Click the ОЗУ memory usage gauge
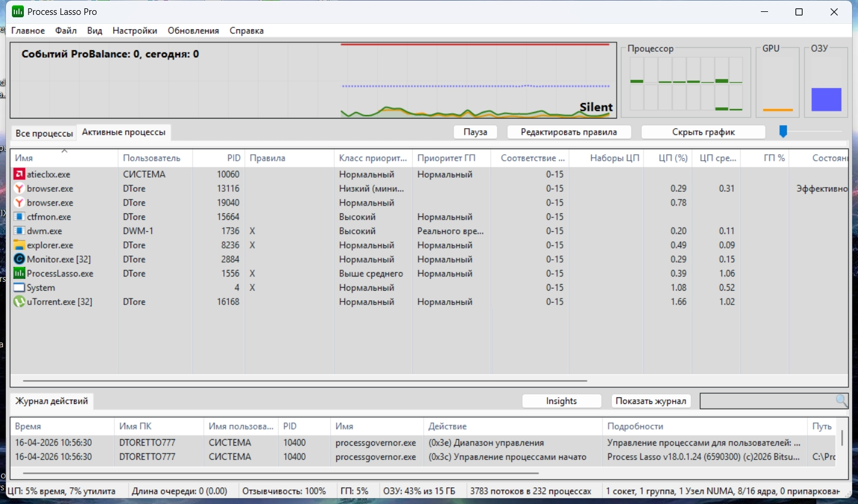Viewport: 858px width, 504px height. point(826,83)
